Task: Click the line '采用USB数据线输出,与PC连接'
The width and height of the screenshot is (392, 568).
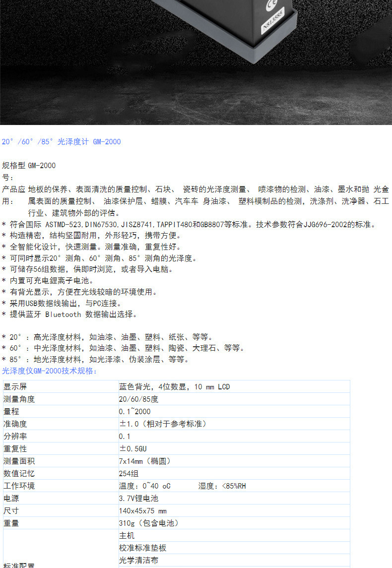Action: tap(61, 303)
